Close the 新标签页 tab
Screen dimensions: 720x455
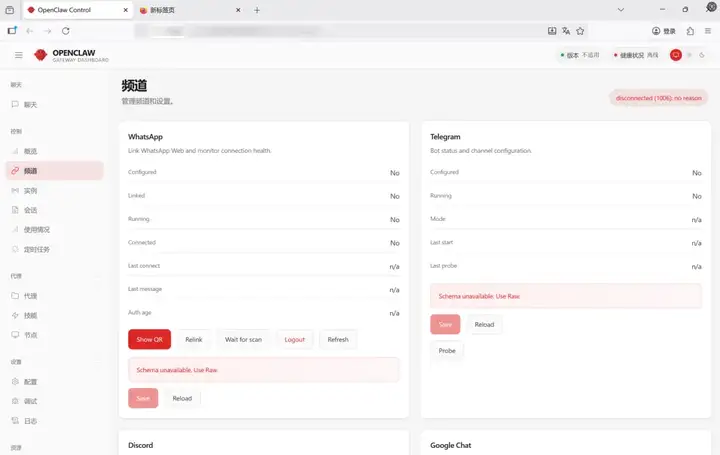pos(238,10)
